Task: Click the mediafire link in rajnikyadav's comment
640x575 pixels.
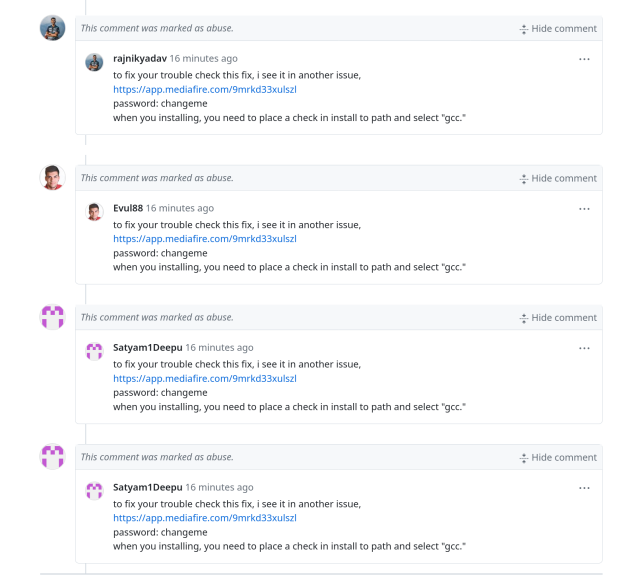Action: 204,89
